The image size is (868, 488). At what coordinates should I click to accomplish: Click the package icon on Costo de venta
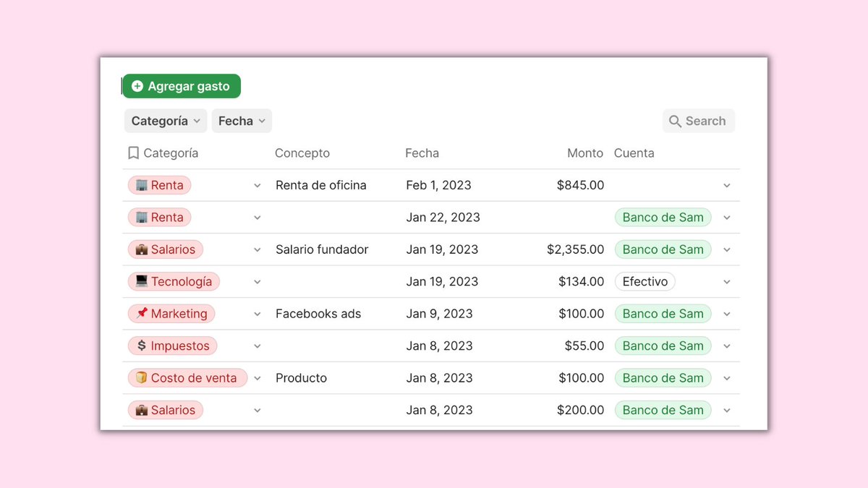(x=143, y=377)
